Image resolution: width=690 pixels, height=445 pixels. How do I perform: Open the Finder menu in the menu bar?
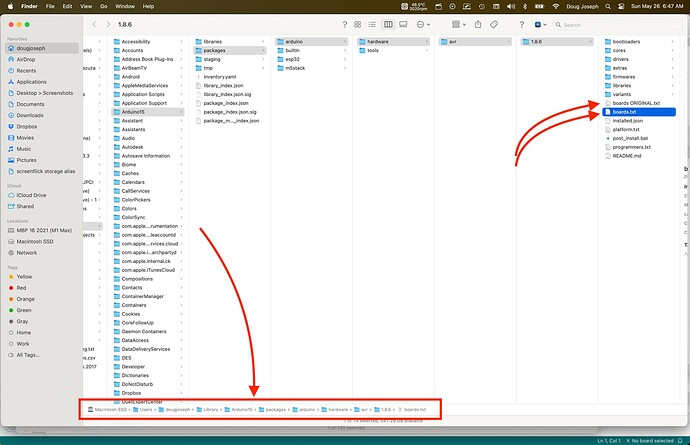(x=29, y=6)
